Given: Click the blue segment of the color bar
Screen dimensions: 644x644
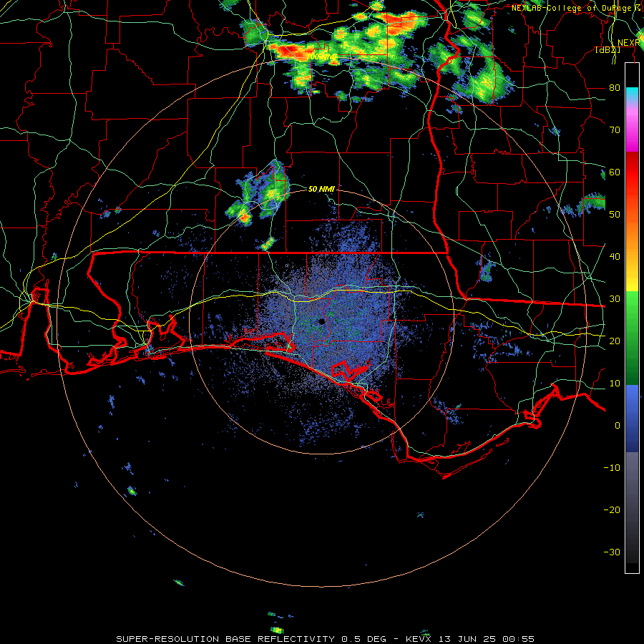Looking at the screenshot, I should point(632,419).
